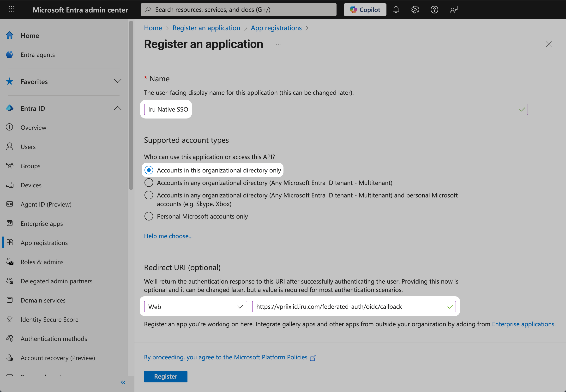Screen dimensions: 566x392
Task: Go to Enterprise apps menu item
Action: (x=42, y=224)
